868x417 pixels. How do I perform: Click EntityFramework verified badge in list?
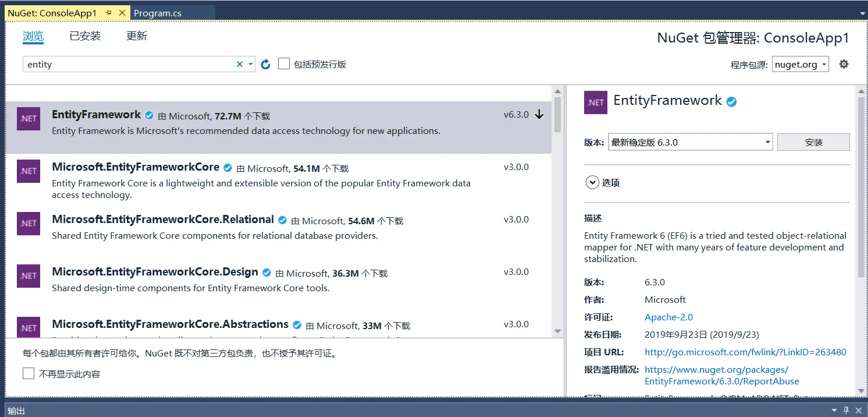(x=150, y=115)
